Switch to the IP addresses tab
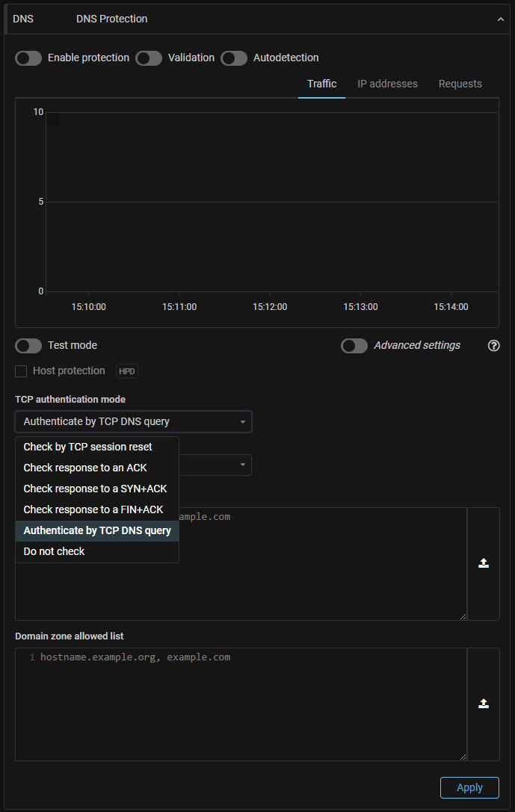The width and height of the screenshot is (515, 812). (387, 84)
